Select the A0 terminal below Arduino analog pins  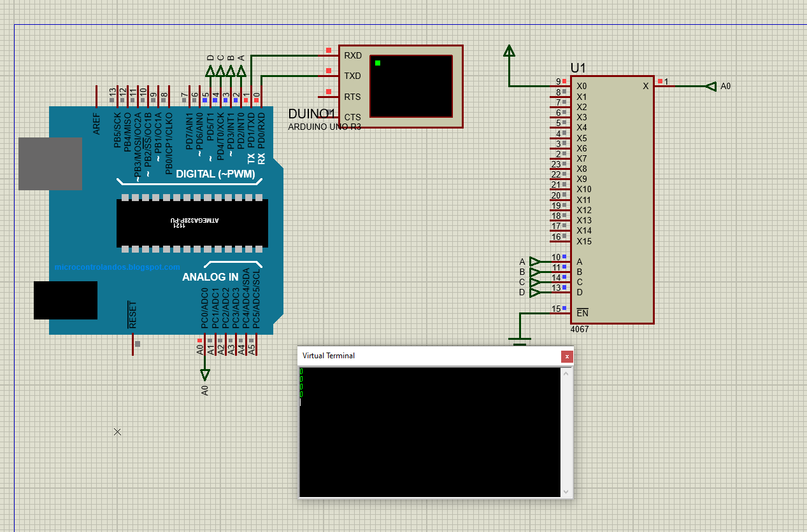click(204, 374)
